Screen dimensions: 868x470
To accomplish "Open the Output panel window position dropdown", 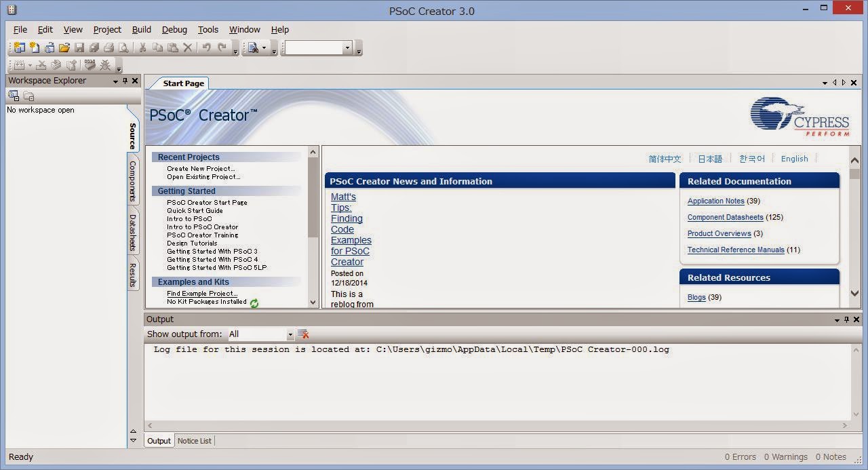I will point(837,320).
